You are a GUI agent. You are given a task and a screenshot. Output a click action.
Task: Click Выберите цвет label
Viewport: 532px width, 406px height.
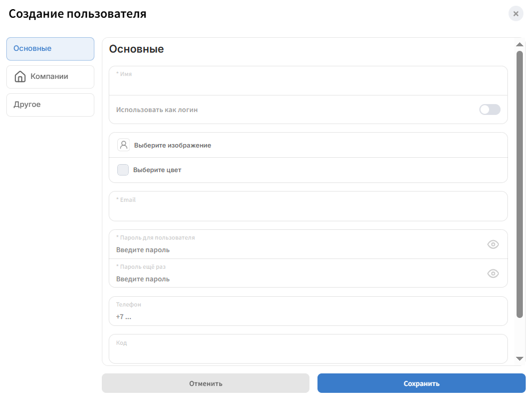tap(157, 170)
